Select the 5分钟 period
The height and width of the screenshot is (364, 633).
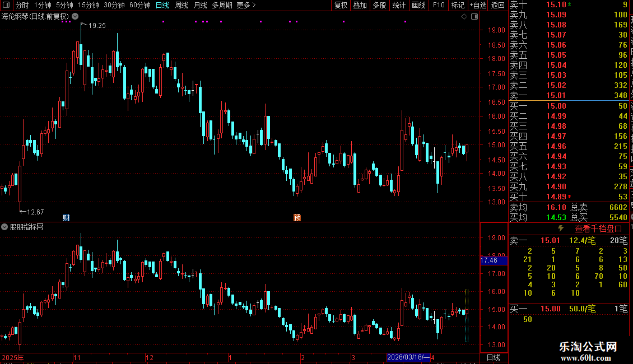64,5
